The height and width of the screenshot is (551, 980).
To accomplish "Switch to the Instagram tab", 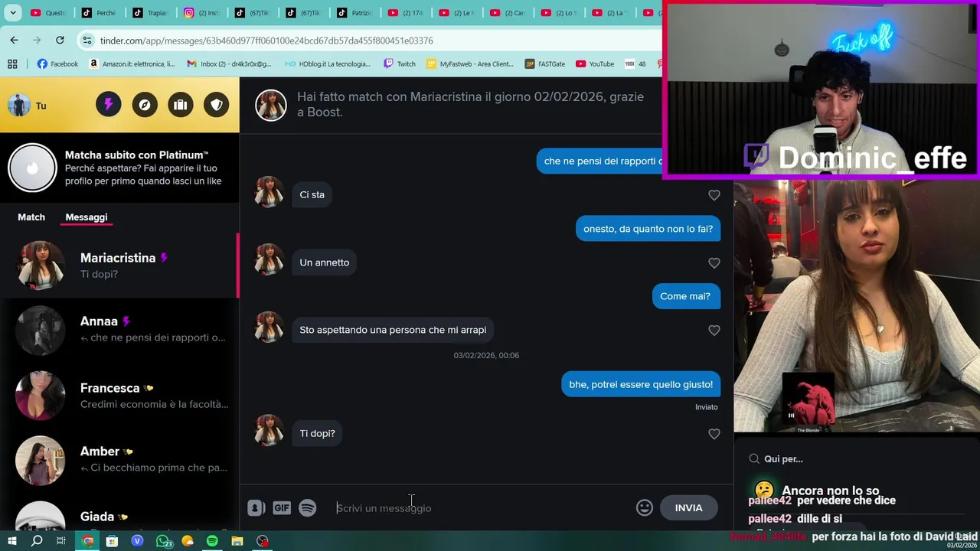I will click(x=201, y=12).
